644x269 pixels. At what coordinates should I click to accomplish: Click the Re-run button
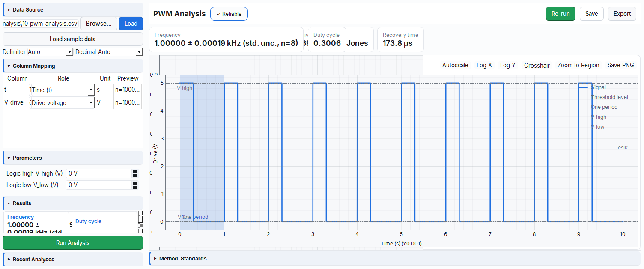(561, 14)
